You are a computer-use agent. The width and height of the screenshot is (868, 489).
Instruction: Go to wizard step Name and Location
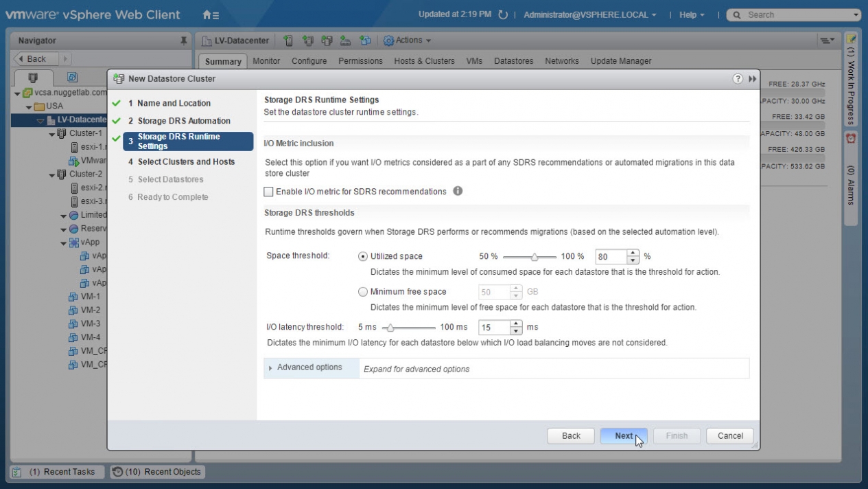[174, 103]
